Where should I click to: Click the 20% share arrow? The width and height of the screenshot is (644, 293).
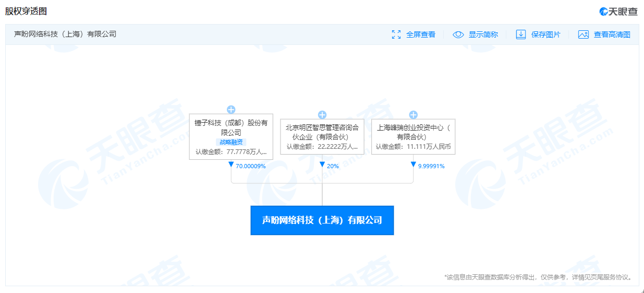coord(322,165)
